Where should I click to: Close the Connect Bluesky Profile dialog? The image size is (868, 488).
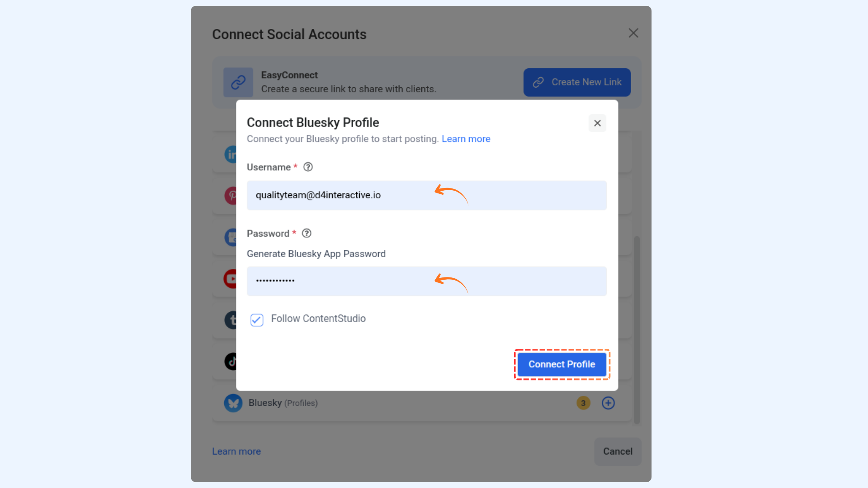point(597,123)
